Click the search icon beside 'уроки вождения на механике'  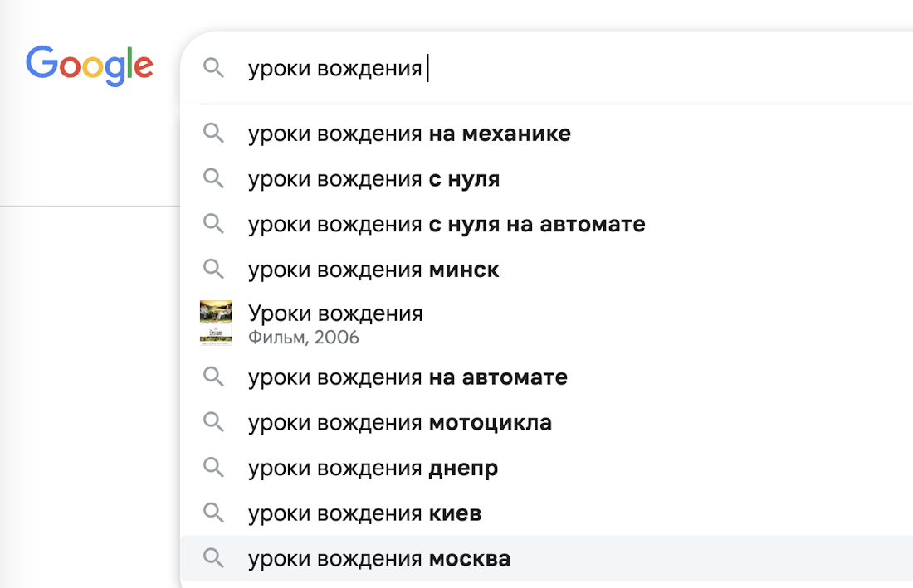[x=214, y=133]
